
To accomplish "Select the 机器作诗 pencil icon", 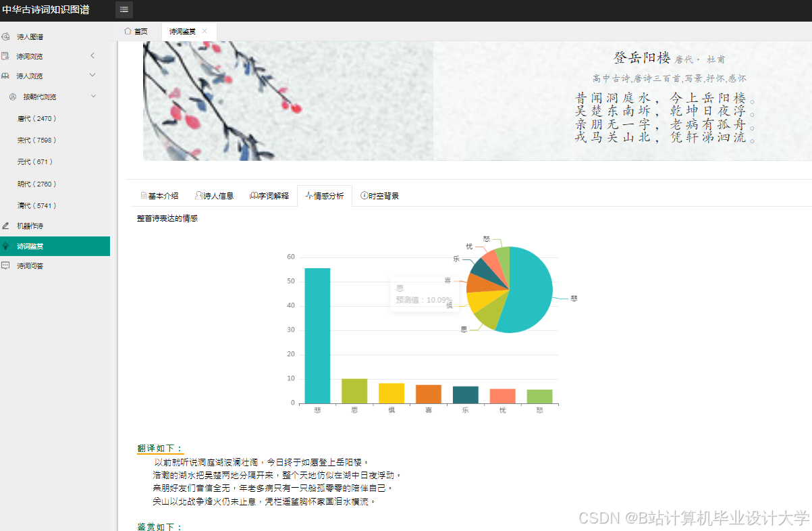I will point(7,226).
